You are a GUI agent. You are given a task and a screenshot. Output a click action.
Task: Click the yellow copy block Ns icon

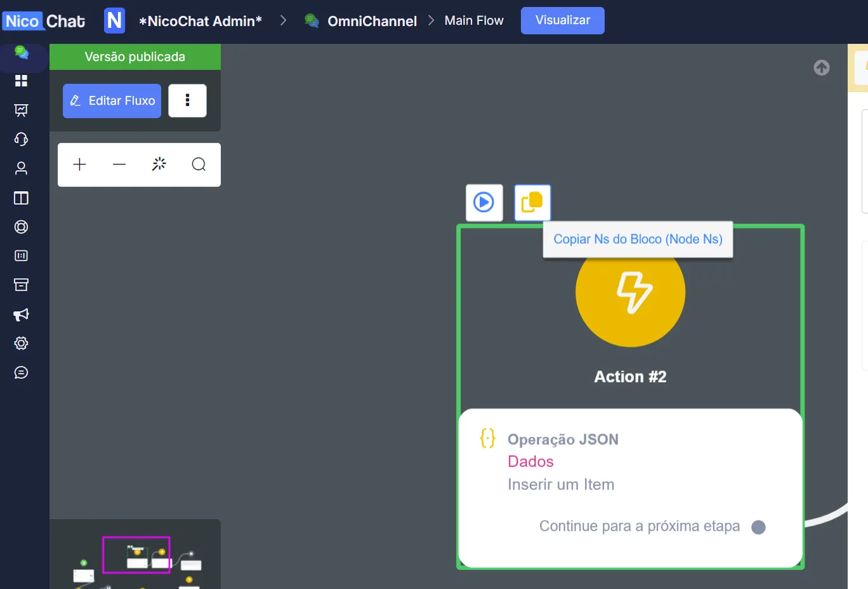(x=532, y=202)
